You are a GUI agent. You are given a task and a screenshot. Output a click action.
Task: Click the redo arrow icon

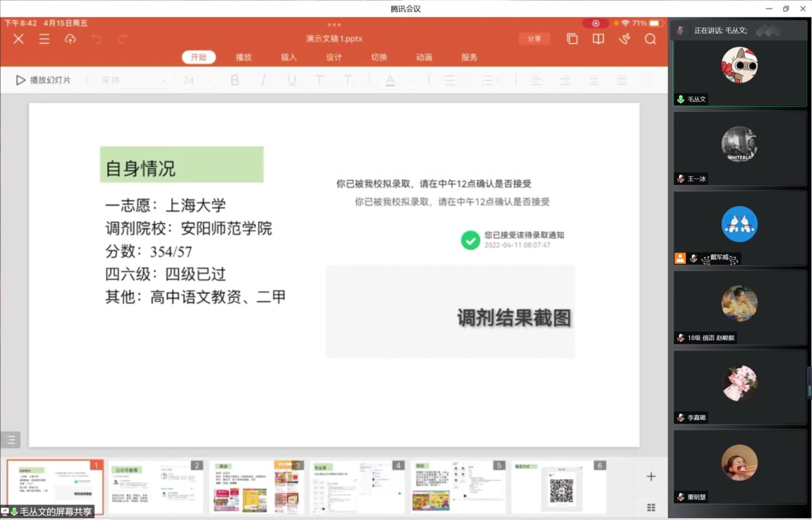122,39
